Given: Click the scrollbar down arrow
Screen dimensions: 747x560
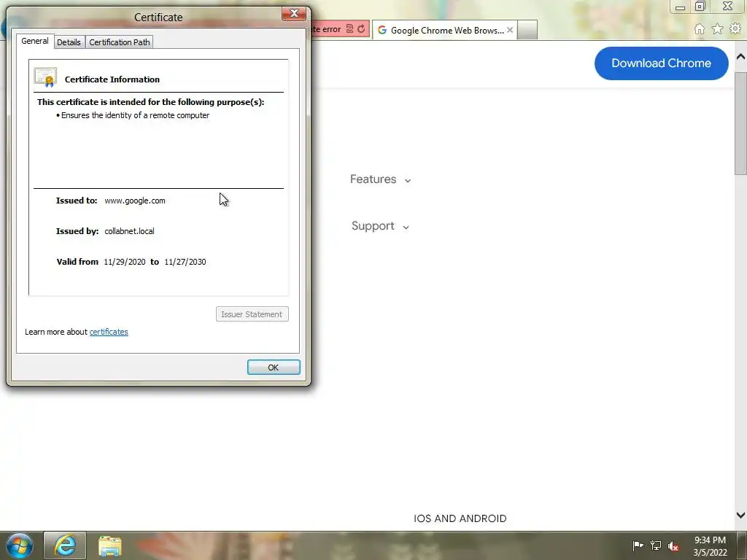Looking at the screenshot, I should tap(741, 516).
